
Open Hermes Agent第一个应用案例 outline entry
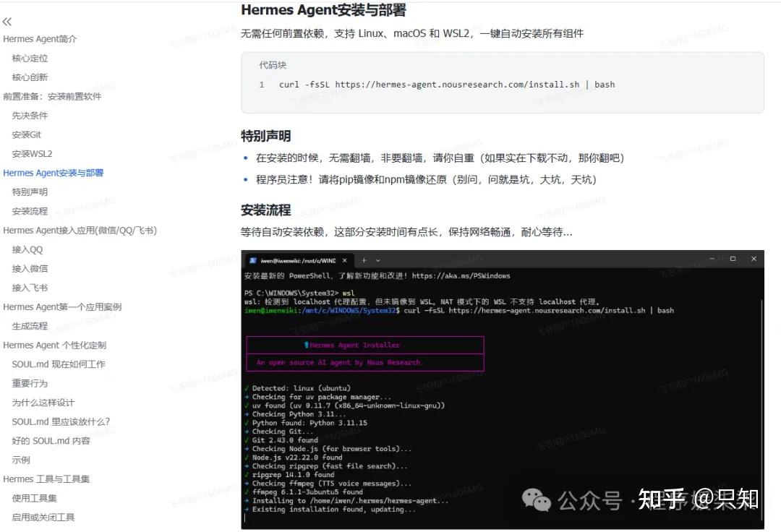click(62, 307)
